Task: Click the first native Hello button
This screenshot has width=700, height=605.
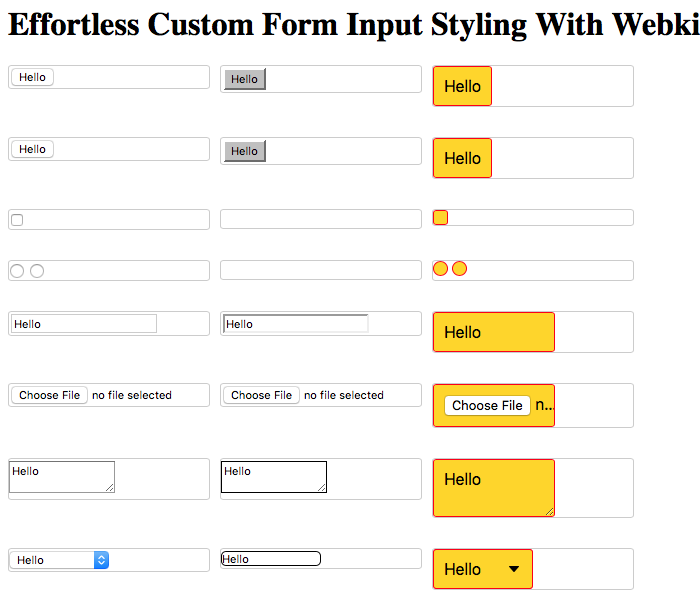Action: (x=32, y=77)
